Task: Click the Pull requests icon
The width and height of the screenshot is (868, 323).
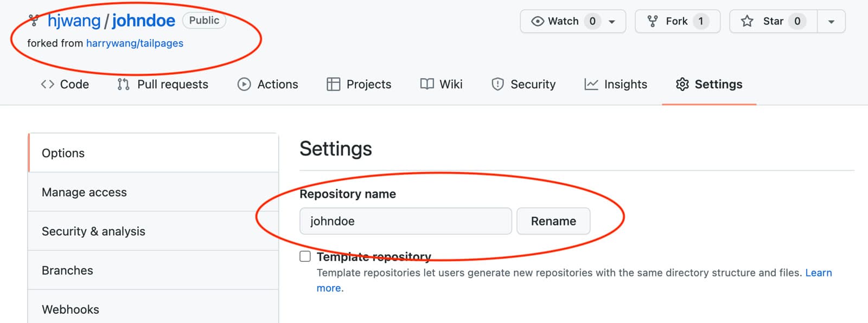Action: 123,84
